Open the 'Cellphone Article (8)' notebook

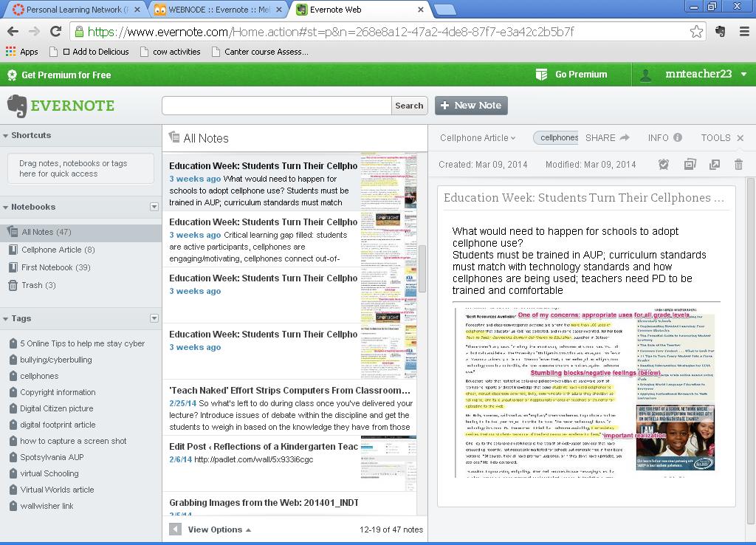pyautogui.click(x=58, y=250)
